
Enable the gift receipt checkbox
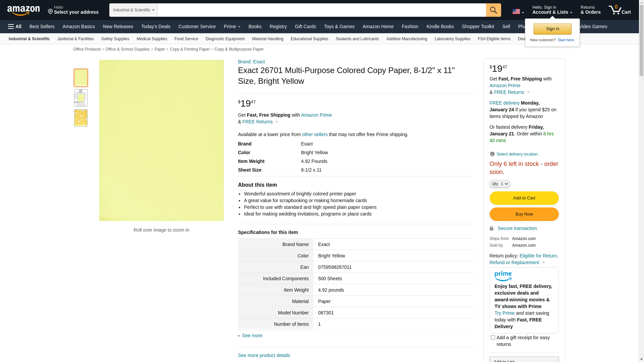[493, 338]
